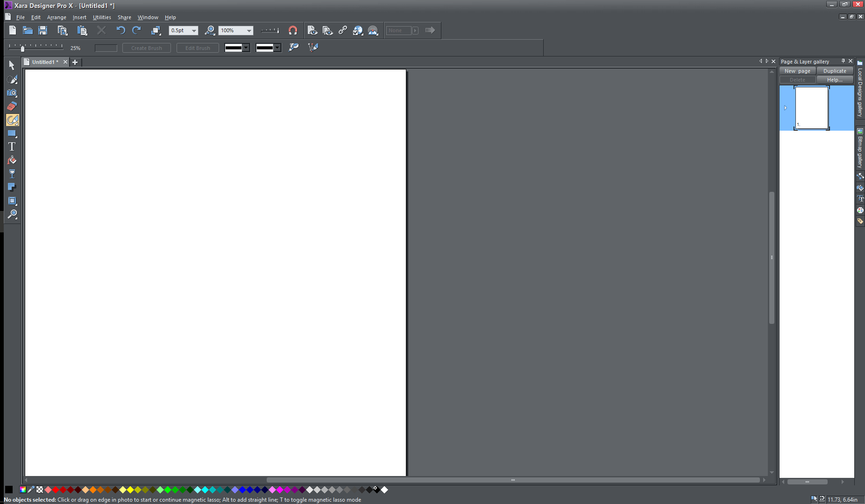Image resolution: width=865 pixels, height=504 pixels.
Task: Select the Eraser tool
Action: point(12,106)
